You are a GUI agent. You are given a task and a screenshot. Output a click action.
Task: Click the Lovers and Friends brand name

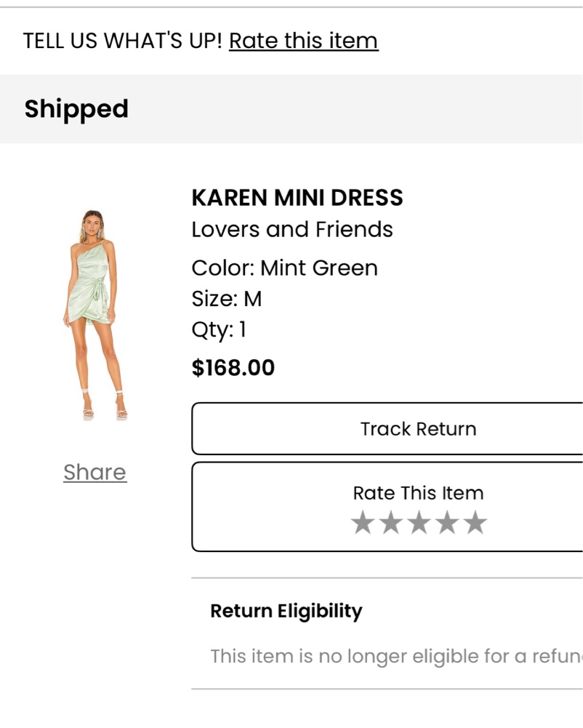[292, 229]
